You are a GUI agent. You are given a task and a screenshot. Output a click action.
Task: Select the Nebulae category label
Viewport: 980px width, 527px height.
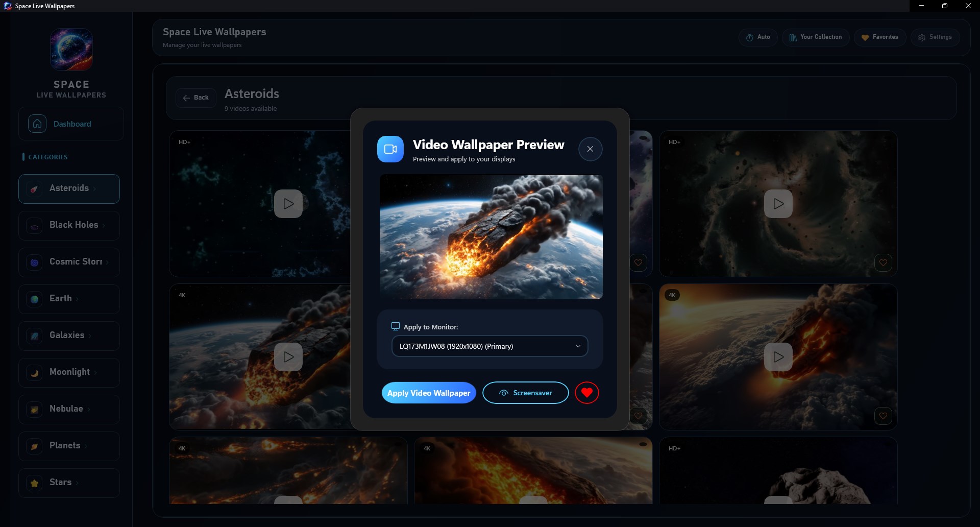(66, 409)
